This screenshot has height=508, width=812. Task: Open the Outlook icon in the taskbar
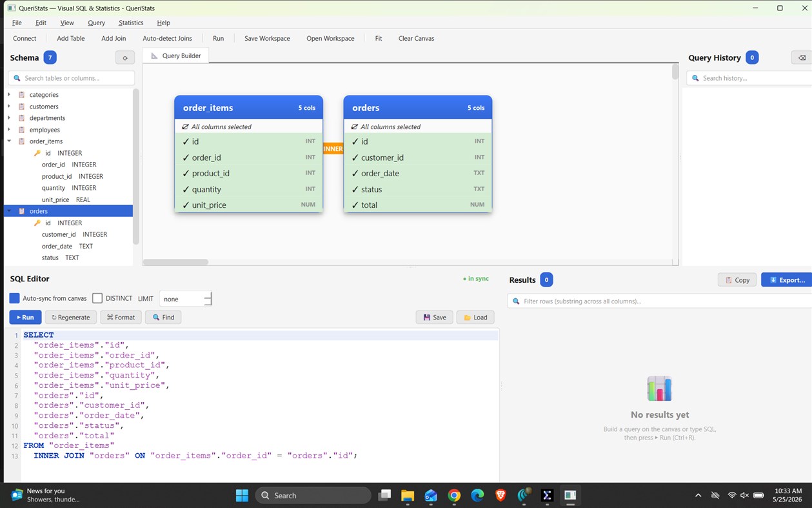coord(431,495)
